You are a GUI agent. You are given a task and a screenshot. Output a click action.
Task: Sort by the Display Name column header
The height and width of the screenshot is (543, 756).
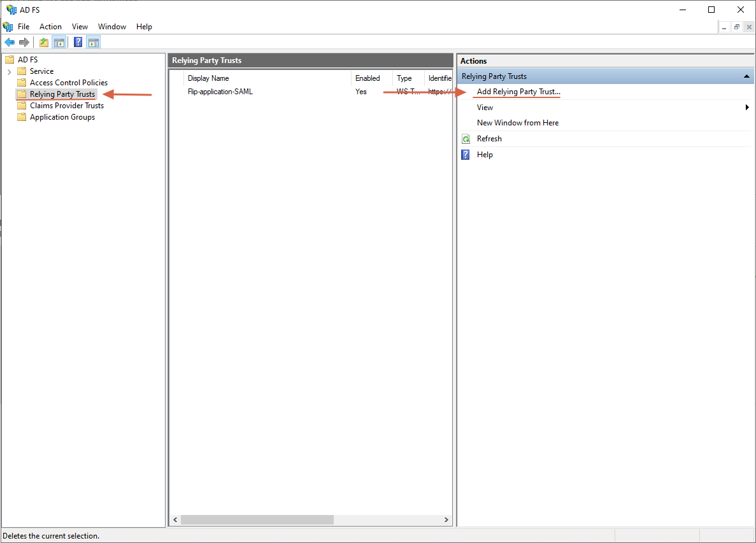[x=267, y=78]
